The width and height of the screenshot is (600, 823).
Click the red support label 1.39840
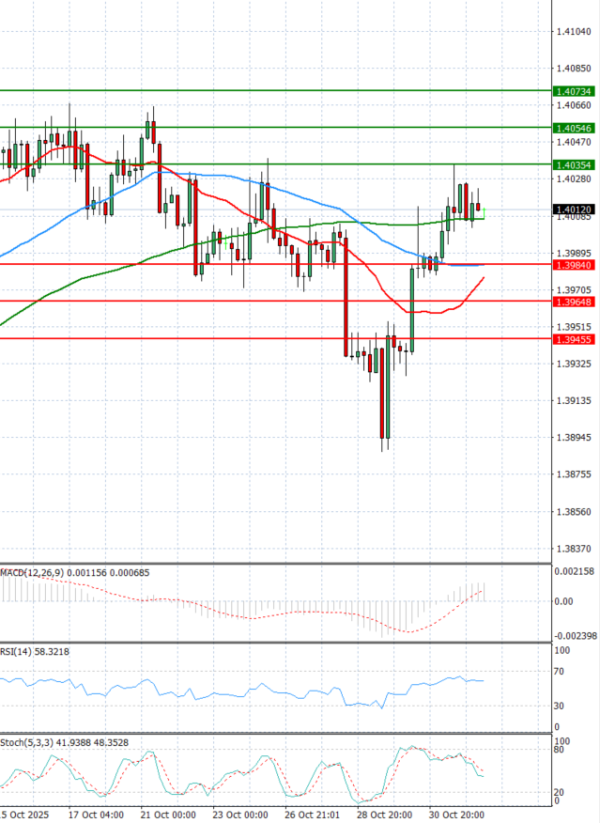coord(574,264)
